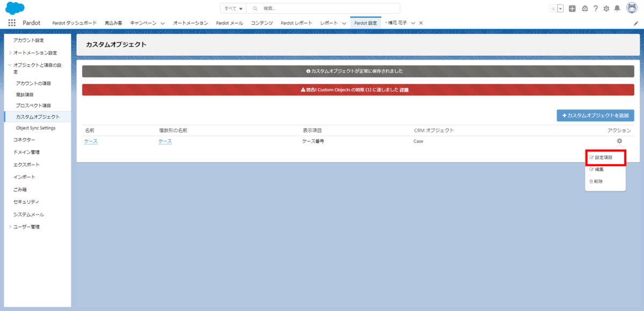Switch to 見込み客 tab
This screenshot has height=311, width=644.
tap(113, 23)
